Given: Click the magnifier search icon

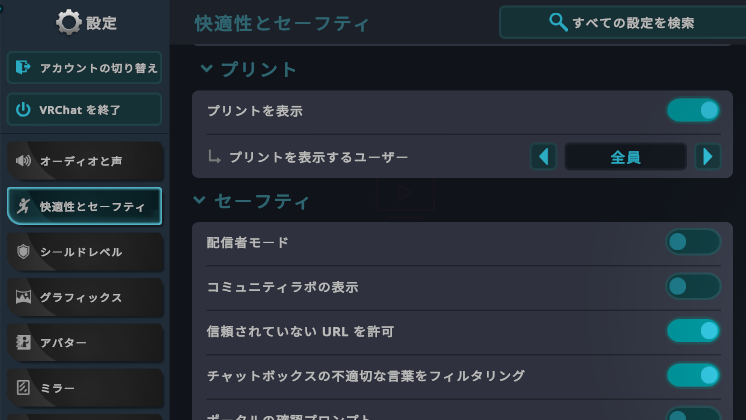Looking at the screenshot, I should (558, 22).
